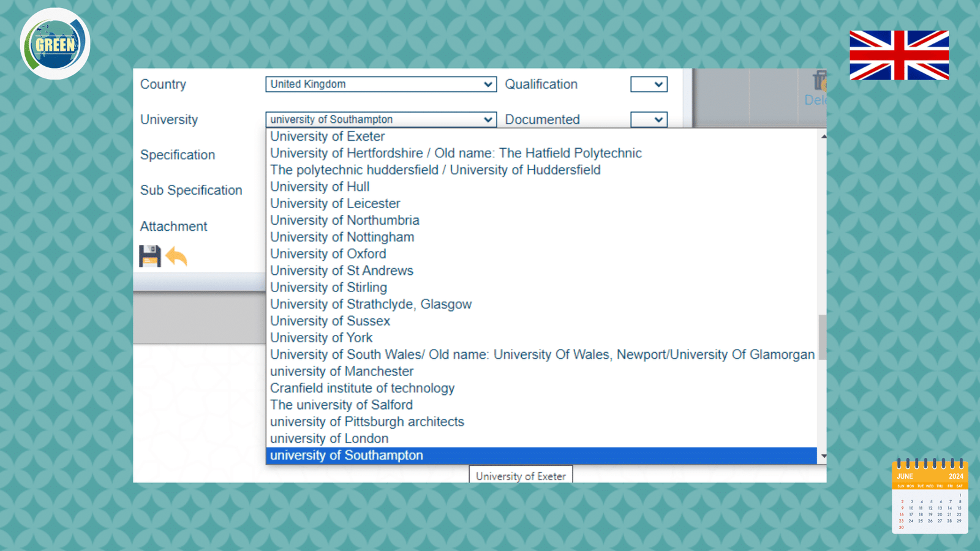This screenshot has width=980, height=551.
Task: Click the university list scrollbar thumb
Action: coord(823,337)
